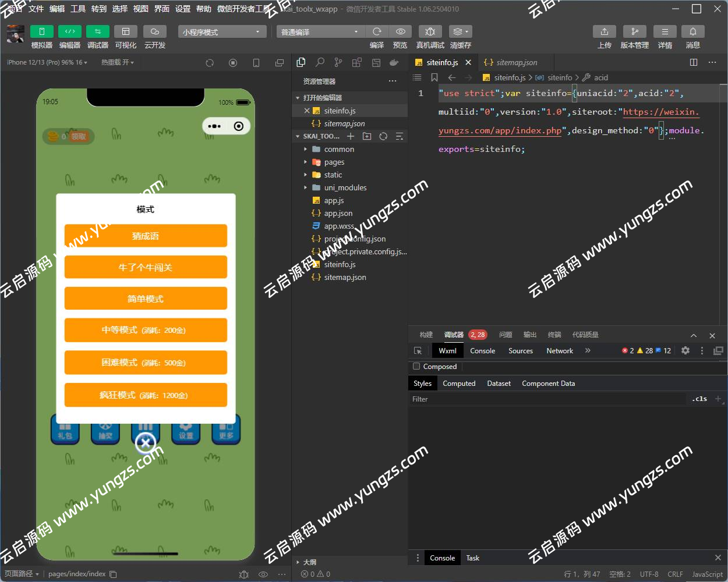Toggle the Composed checkbox
The width and height of the screenshot is (728, 582).
click(416, 367)
